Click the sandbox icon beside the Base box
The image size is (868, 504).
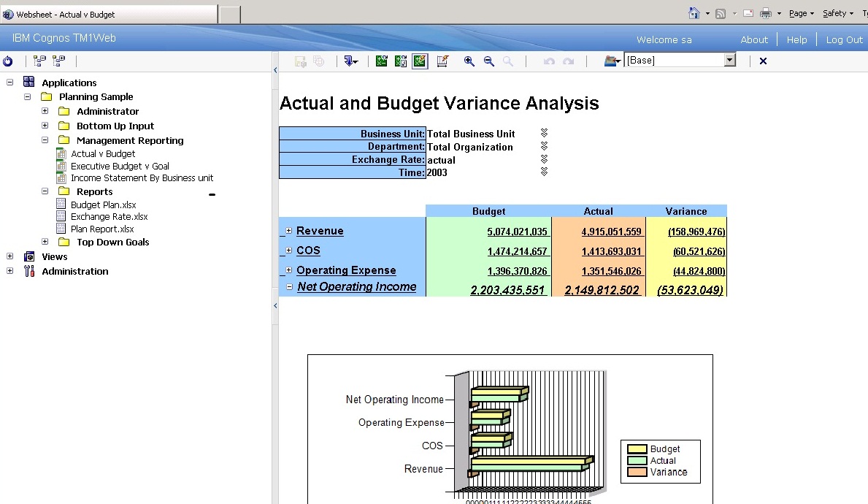[612, 61]
